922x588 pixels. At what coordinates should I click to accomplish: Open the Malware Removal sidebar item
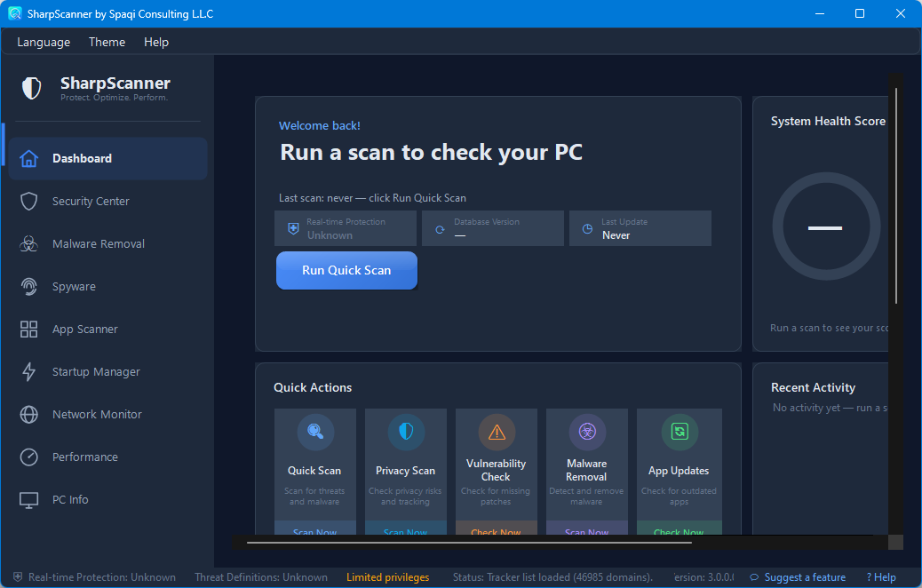point(107,243)
